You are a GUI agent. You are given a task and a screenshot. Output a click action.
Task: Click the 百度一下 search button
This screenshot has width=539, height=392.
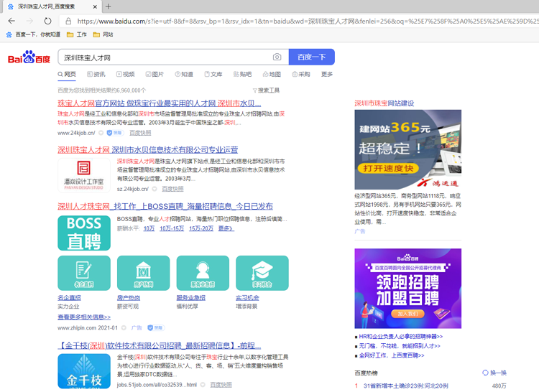click(311, 57)
